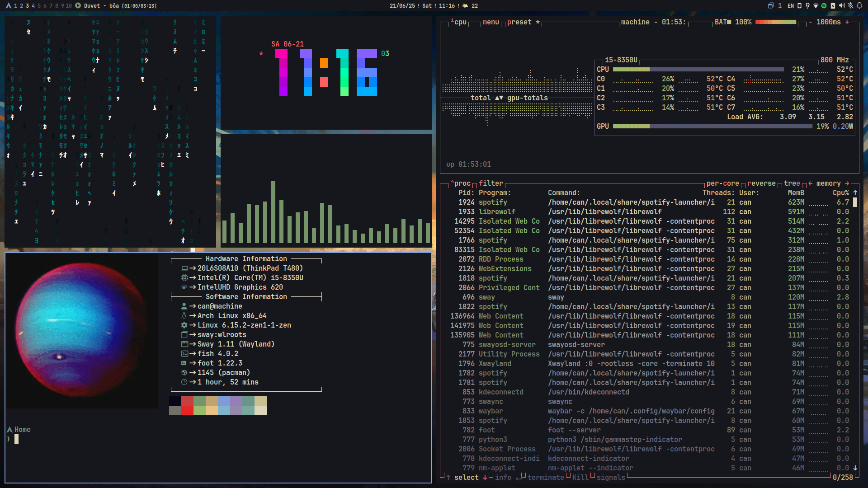Toggle reverse process sorting

pos(761,183)
